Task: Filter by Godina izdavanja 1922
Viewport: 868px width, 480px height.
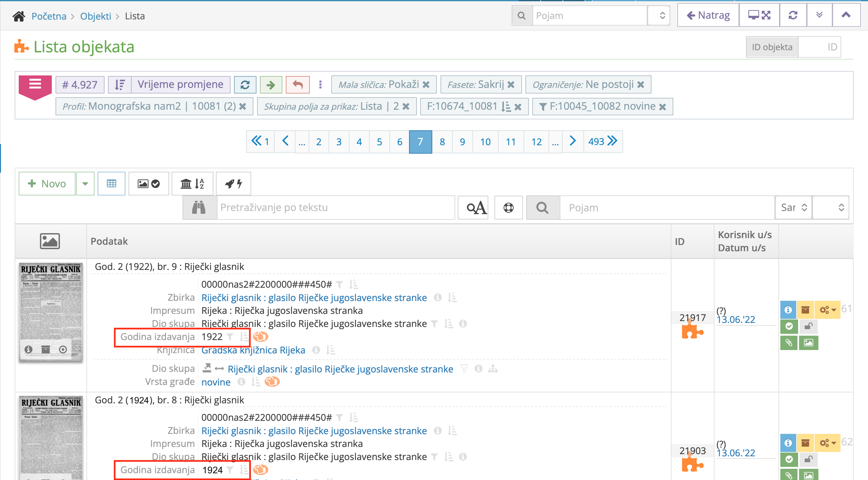Action: click(x=230, y=337)
